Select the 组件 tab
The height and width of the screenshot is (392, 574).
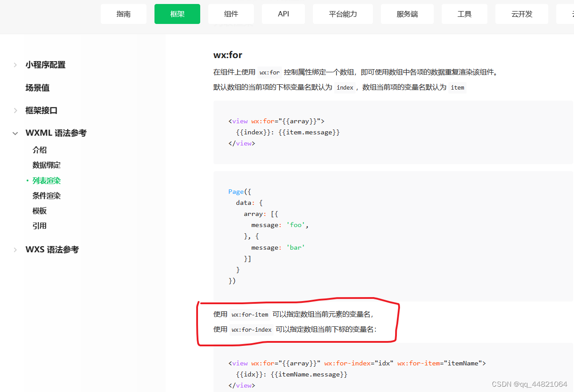coord(231,14)
